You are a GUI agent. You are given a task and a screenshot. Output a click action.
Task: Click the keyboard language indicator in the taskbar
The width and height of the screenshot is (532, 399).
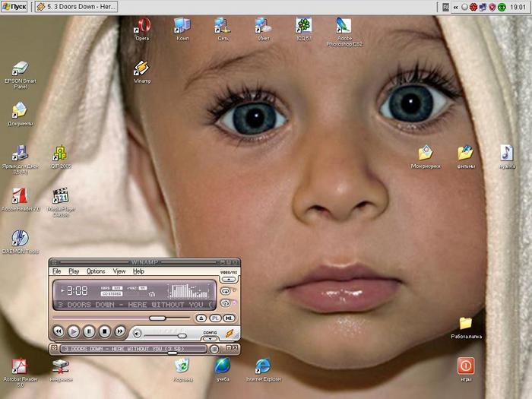coord(446,7)
